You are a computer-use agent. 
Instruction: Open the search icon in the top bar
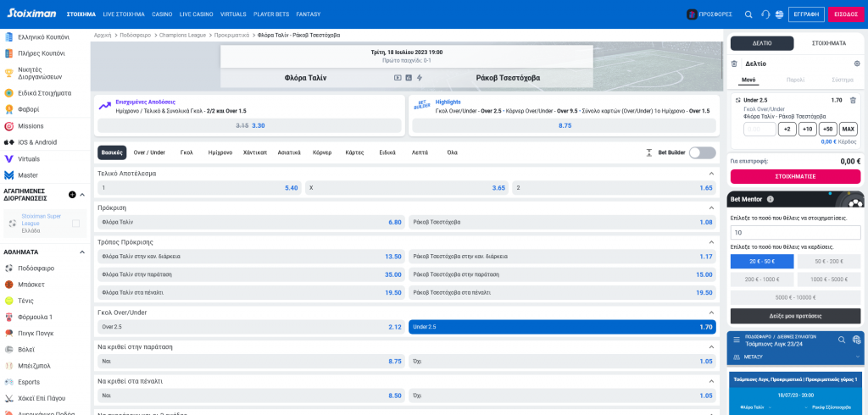point(748,14)
